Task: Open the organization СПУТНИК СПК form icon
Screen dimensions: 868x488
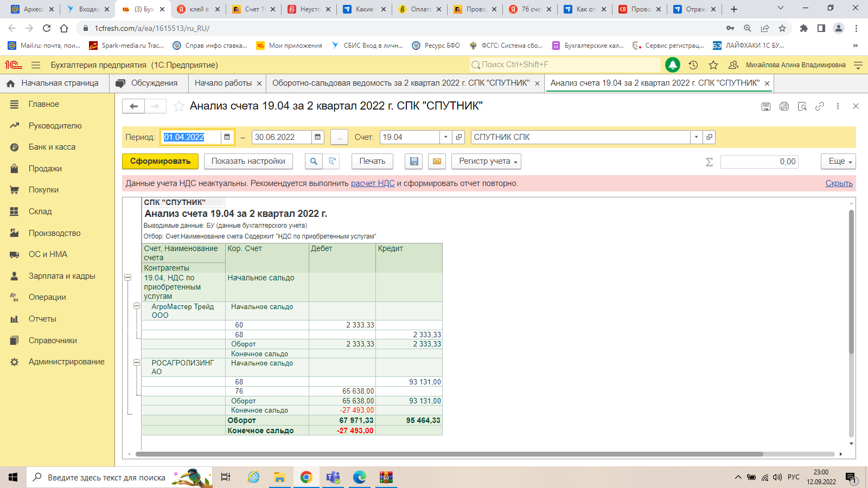Action: pos(709,137)
